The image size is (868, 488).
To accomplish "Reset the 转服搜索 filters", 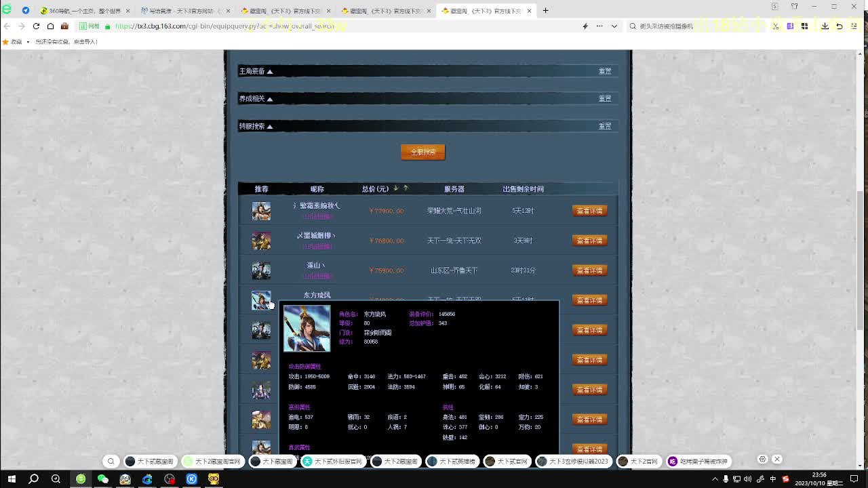I will [x=605, y=126].
